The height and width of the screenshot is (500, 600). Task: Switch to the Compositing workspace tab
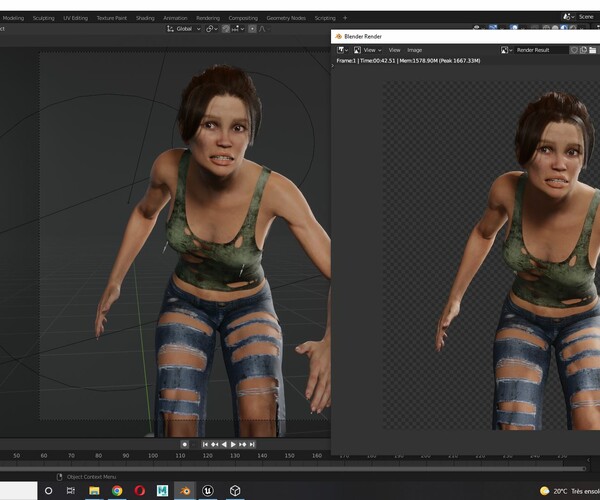(243, 18)
